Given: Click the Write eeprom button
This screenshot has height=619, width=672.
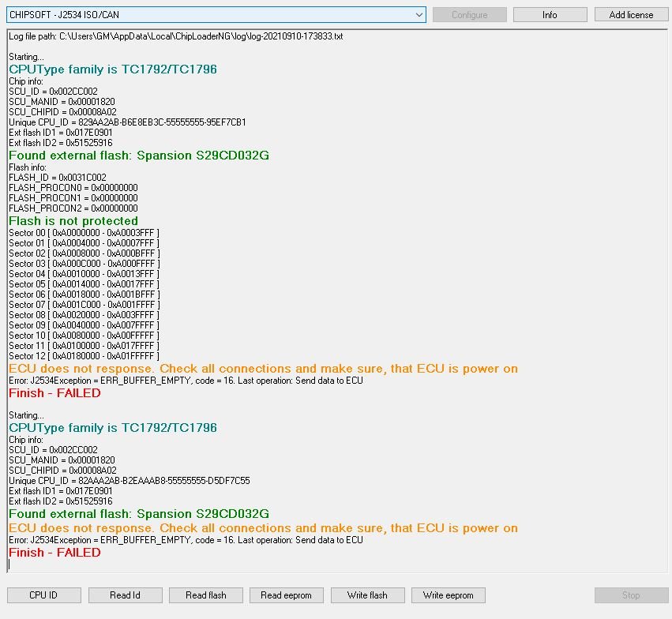Looking at the screenshot, I should tap(448, 595).
